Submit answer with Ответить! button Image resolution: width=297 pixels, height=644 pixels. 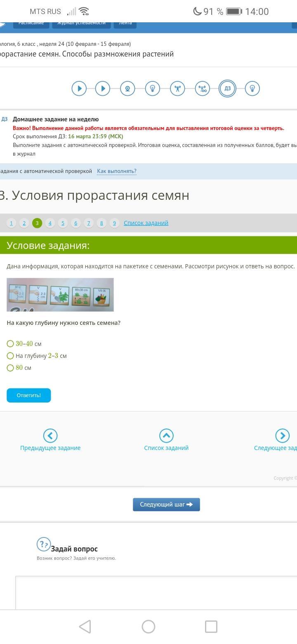[29, 395]
